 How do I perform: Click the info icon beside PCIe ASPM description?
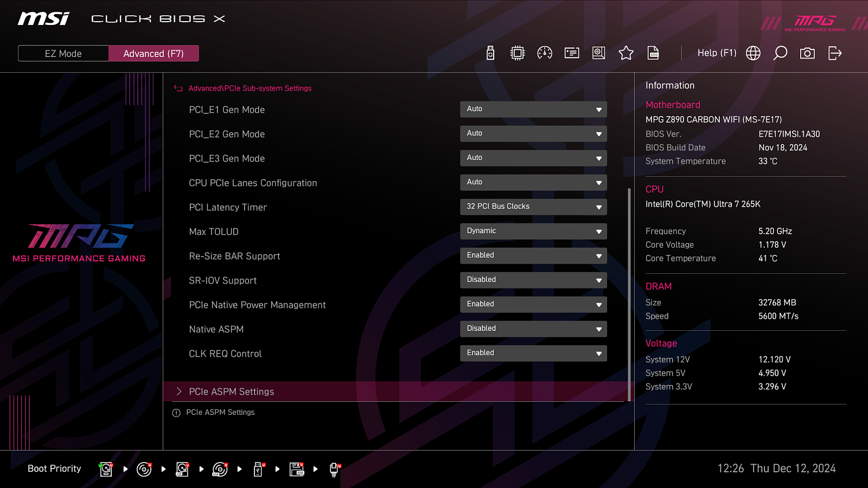click(176, 413)
